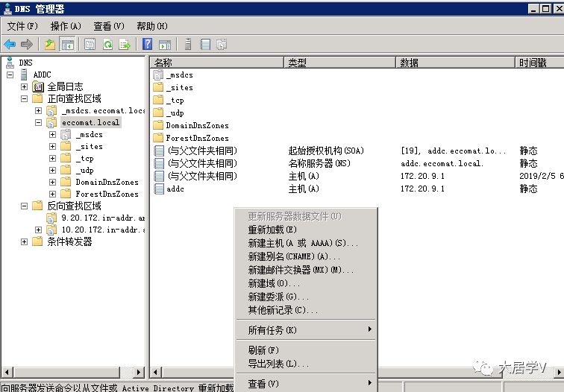The image size is (564, 392).
Task: Open Properties via toolbar icon
Action: click(90, 45)
